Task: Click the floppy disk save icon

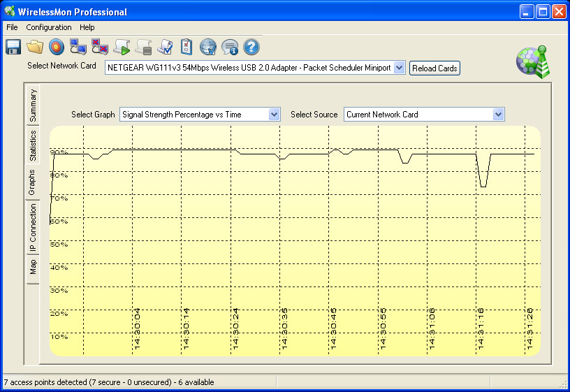Action: coord(13,48)
